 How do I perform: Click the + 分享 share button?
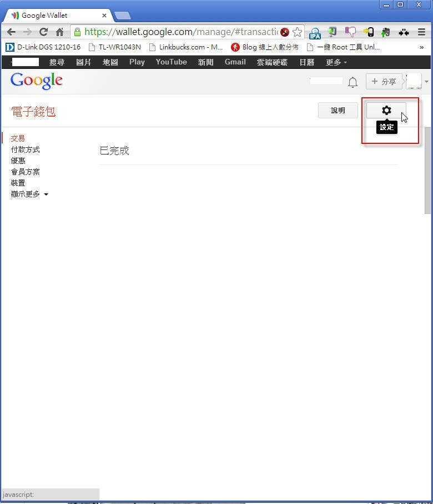point(384,82)
